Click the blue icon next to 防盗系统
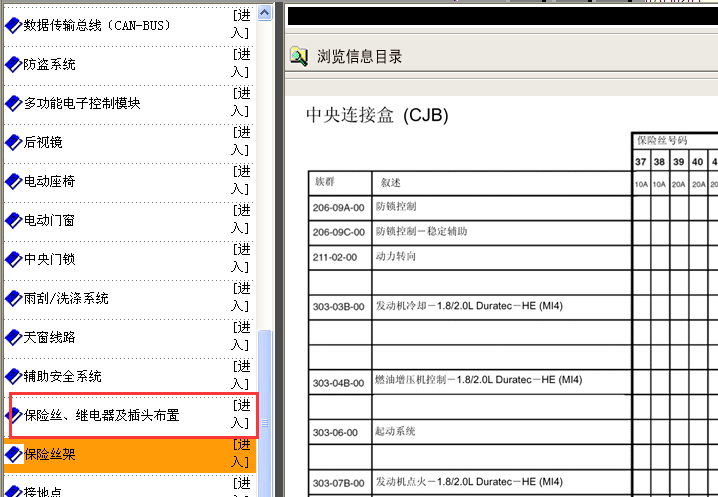Screen dimensions: 718x497 click(13, 65)
